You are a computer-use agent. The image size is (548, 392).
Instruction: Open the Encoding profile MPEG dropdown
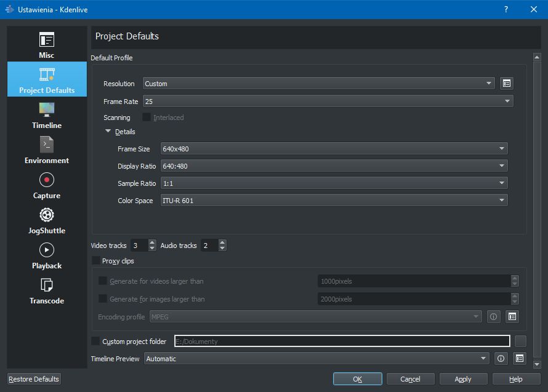(316, 317)
